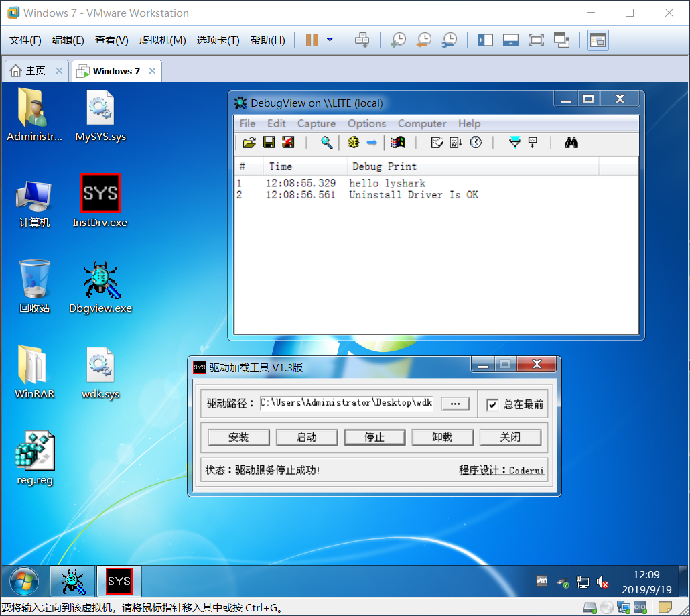Open the Help menu in DebugView
This screenshot has width=690, height=616.
(469, 123)
